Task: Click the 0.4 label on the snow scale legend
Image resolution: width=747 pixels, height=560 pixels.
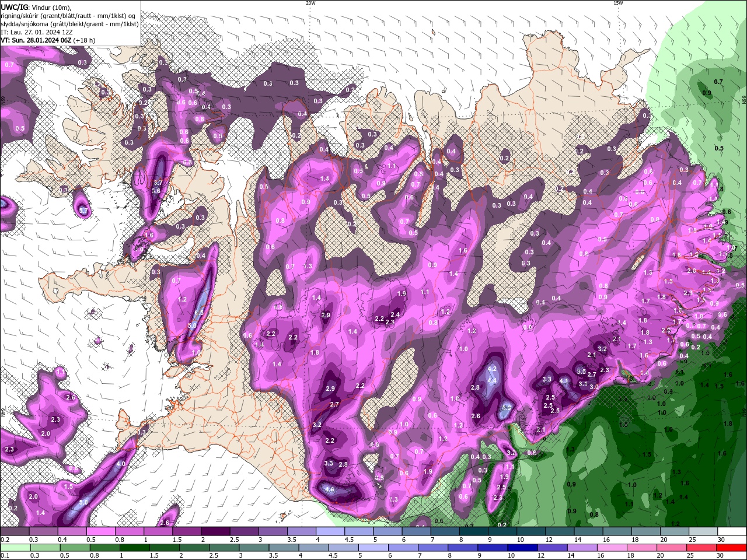Action: (62, 540)
